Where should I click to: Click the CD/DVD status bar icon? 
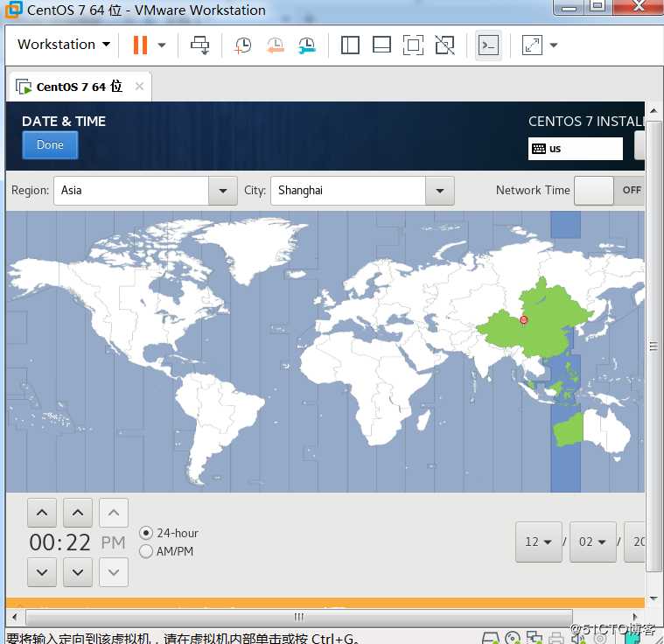(x=513, y=638)
